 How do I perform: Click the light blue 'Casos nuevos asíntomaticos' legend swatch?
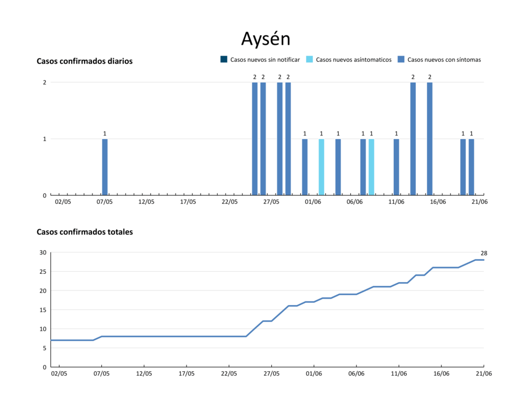(x=310, y=59)
